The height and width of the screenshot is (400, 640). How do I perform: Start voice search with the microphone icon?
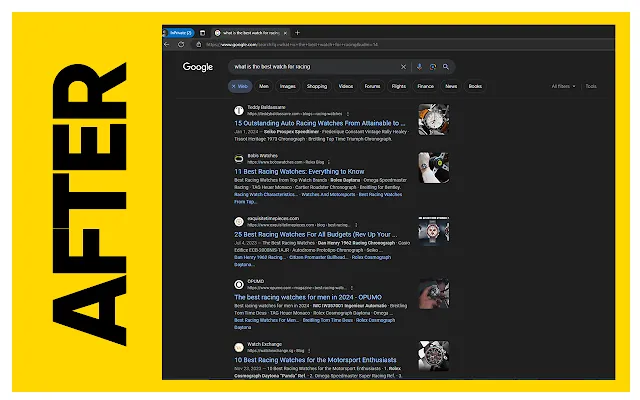click(419, 67)
